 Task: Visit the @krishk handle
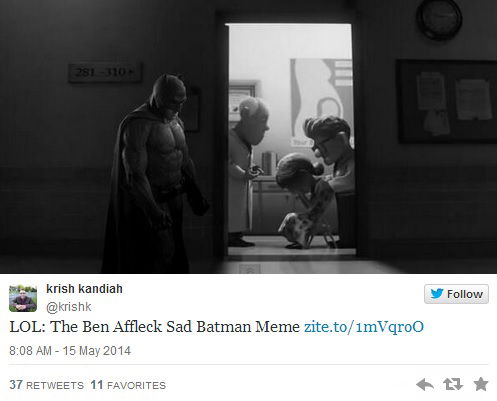tap(69, 307)
